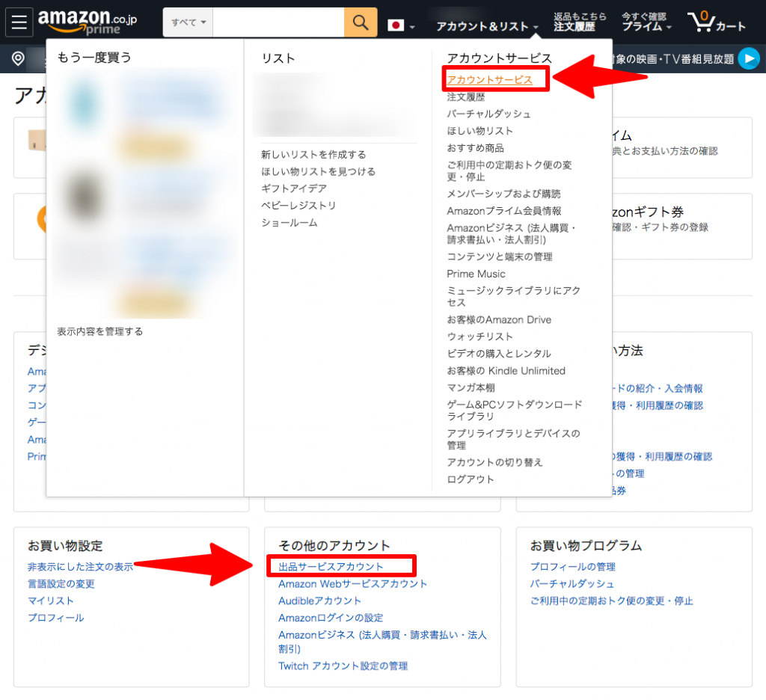Open Amazonビジネス link under その他のアカウント

pos(382,642)
